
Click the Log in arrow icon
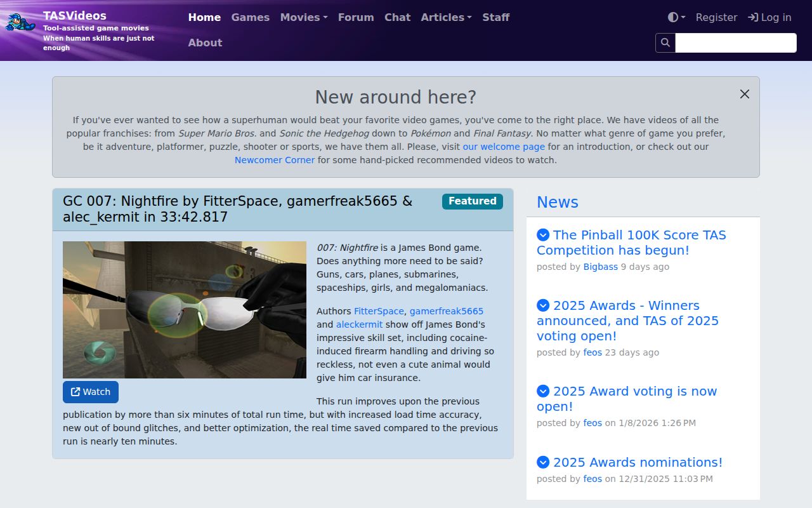click(x=752, y=17)
